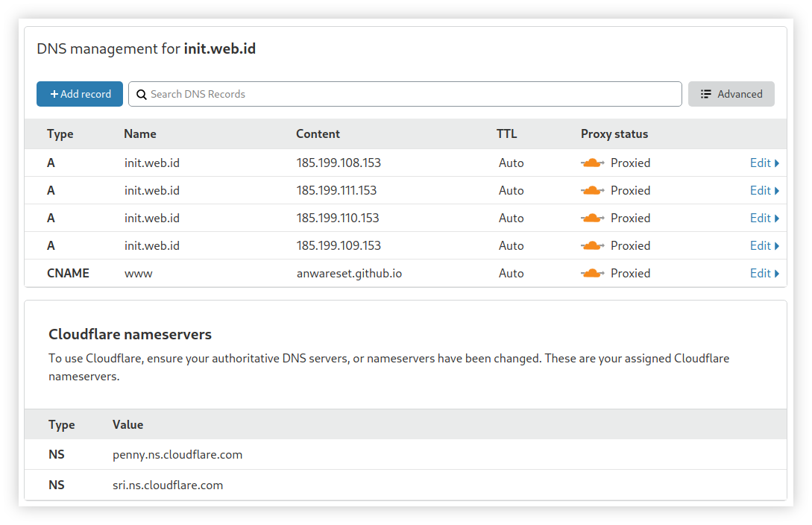Viewport: 812px width, 525px height.
Task: Click the orange cloud icon for 185.199.111.153
Action: (592, 190)
